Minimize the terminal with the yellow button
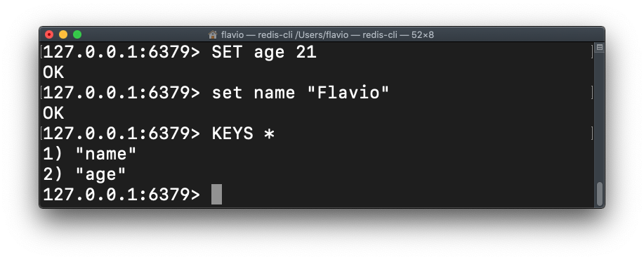This screenshot has width=644, height=260. tap(63, 34)
